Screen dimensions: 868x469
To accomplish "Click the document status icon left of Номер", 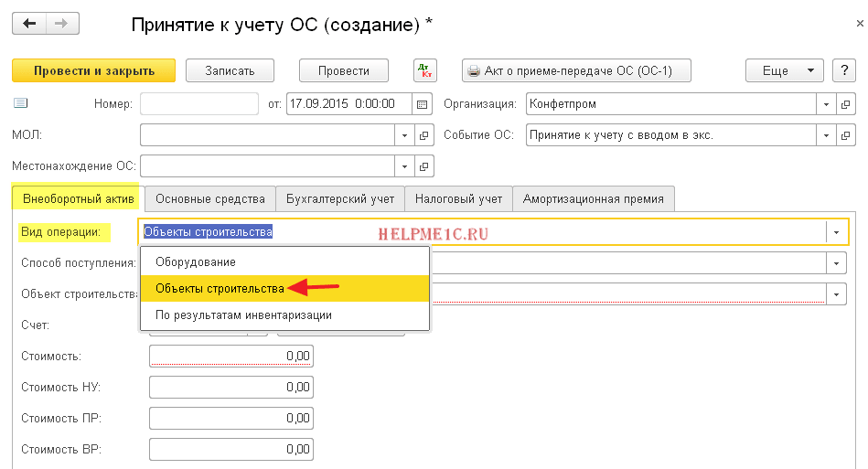I will (20, 103).
